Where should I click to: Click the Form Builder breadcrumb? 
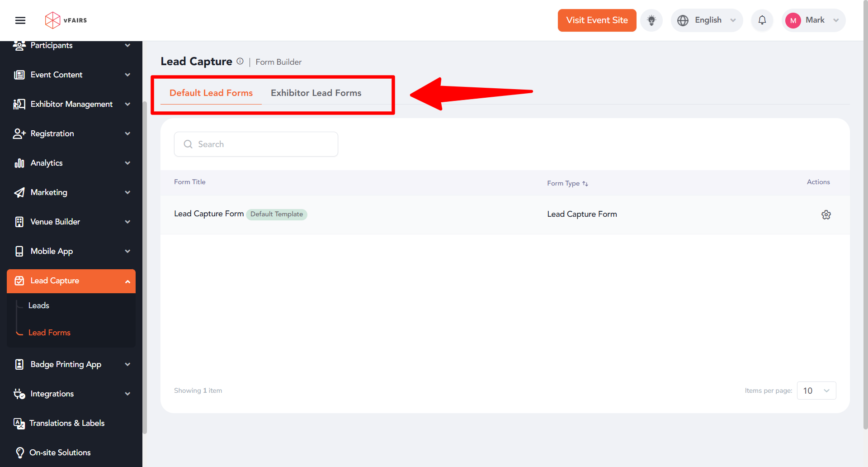(278, 62)
